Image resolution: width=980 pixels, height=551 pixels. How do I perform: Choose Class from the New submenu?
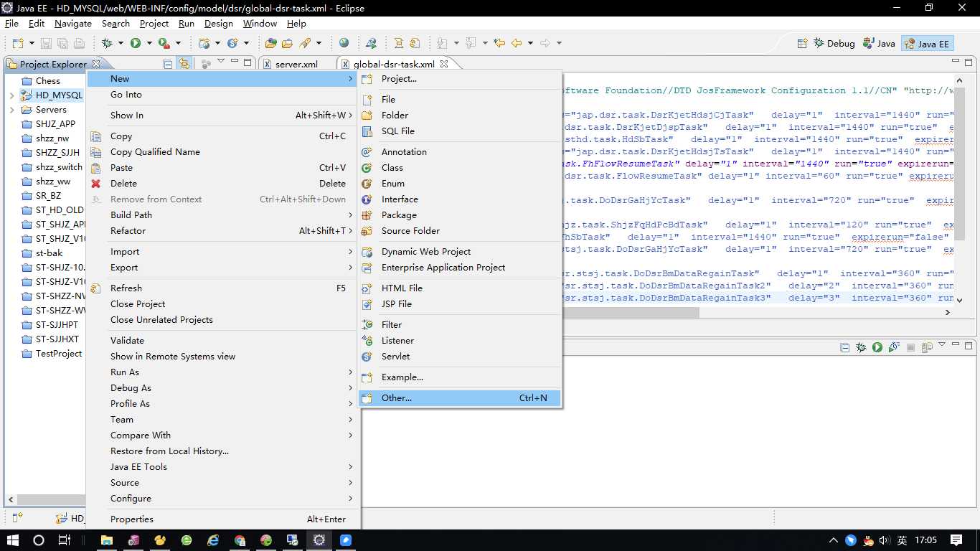pyautogui.click(x=460, y=167)
